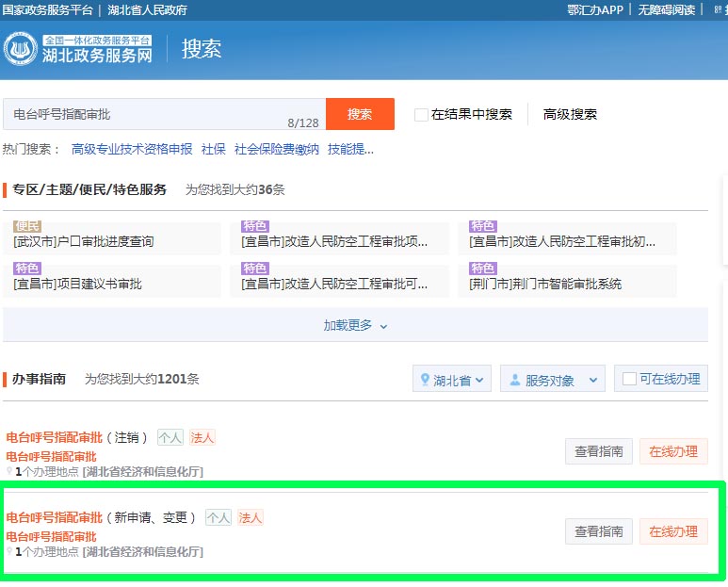Viewport: 728px width, 587px height.
Task: Click the location pin icon beside 湖北省
Action: [425, 380]
